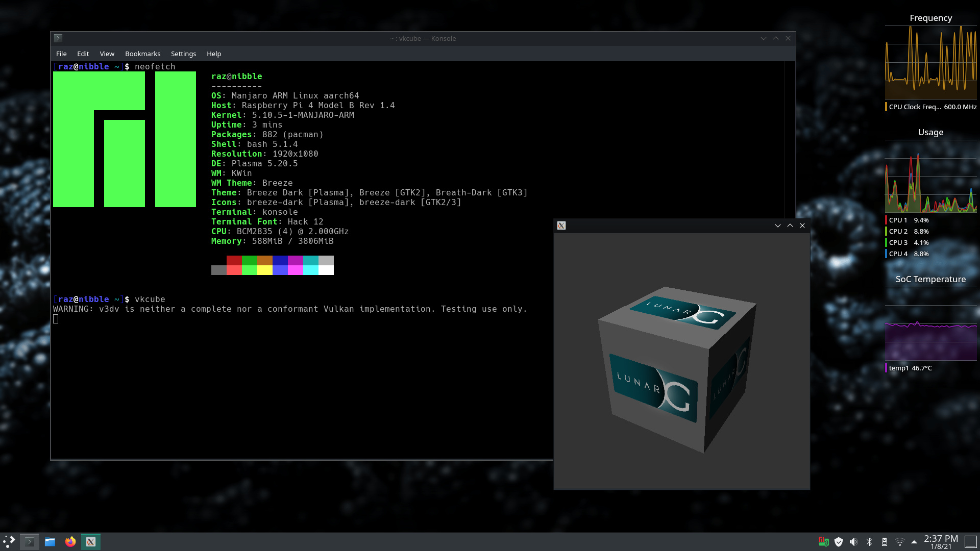Screen dimensions: 980x551
Task: Click the CPU 2 8.8% legend entry
Action: click(908, 231)
